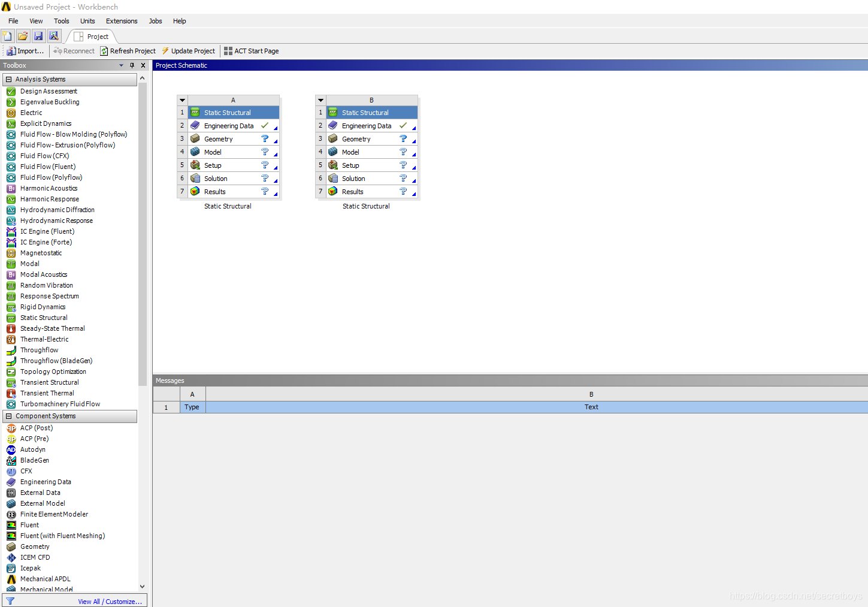Viewport: 868px width, 607px height.
Task: Open the ACT Start Page
Action: (251, 51)
